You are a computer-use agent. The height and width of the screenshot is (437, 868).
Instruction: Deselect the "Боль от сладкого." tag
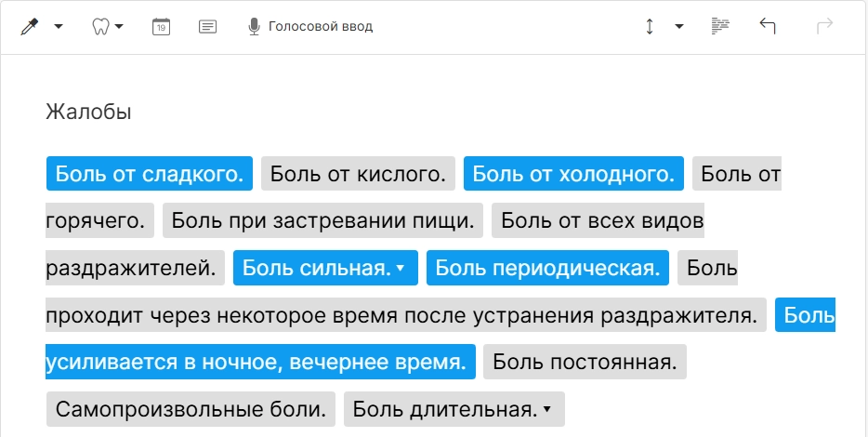[150, 173]
